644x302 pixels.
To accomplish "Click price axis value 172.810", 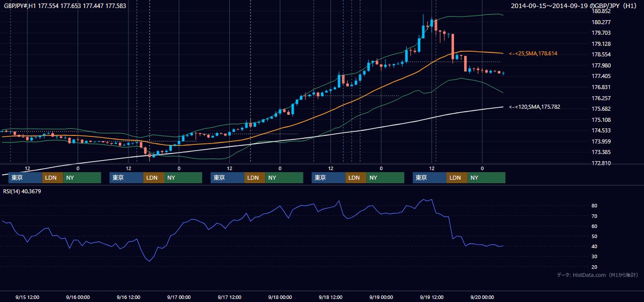I will 601,163.
